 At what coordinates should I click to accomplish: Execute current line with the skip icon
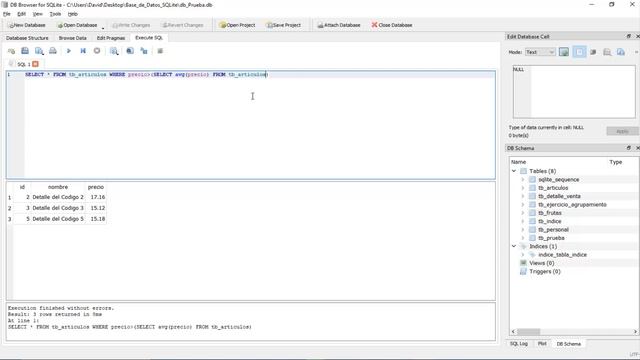point(83,51)
